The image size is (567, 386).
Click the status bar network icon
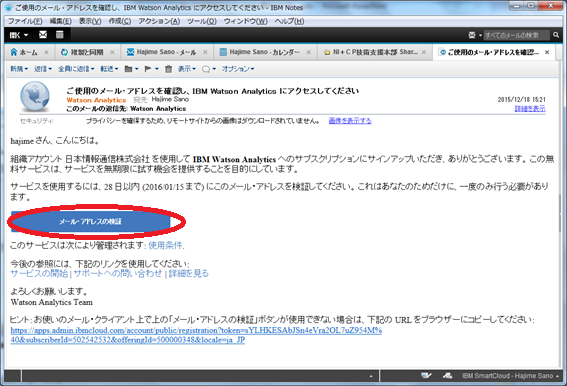447,376
